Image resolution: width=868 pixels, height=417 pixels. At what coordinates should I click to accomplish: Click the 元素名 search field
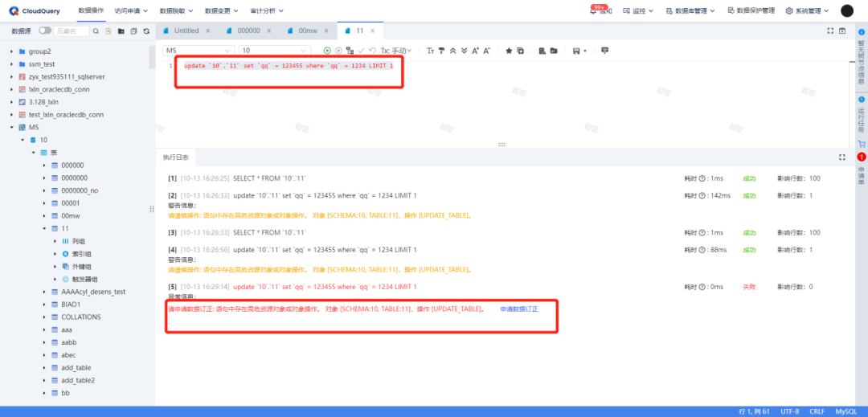pyautogui.click(x=72, y=31)
